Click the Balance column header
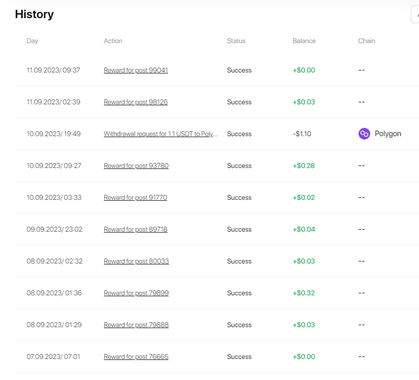This screenshot has width=419, height=380. coord(304,41)
